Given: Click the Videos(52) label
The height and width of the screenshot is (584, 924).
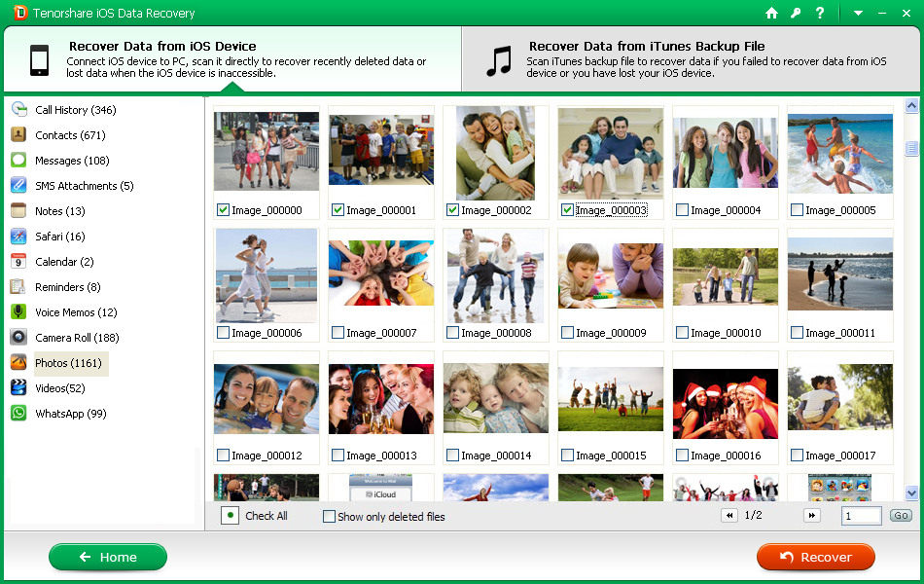Looking at the screenshot, I should (60, 388).
